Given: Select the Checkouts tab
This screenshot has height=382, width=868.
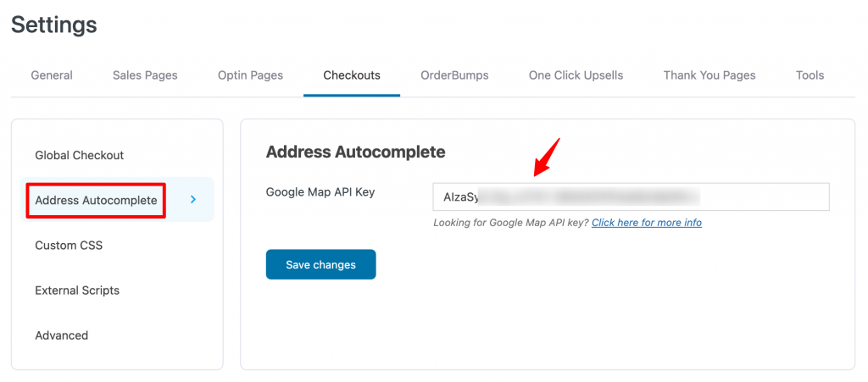Looking at the screenshot, I should [x=352, y=75].
